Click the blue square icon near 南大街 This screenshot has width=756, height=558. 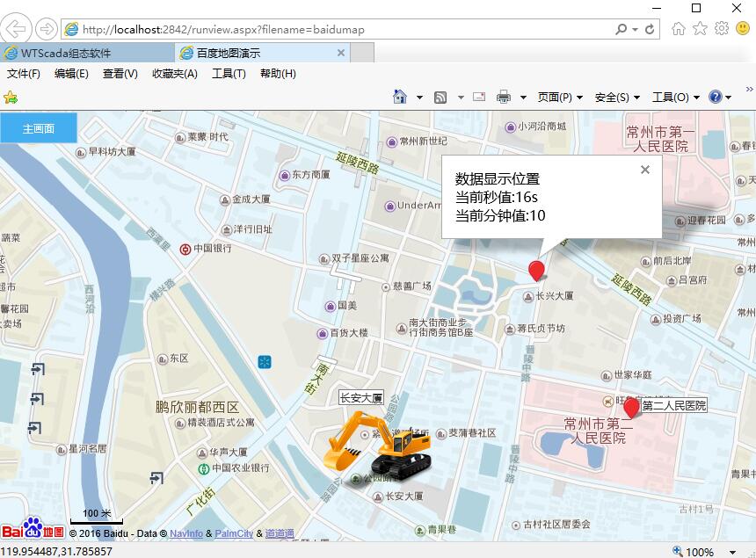265,362
